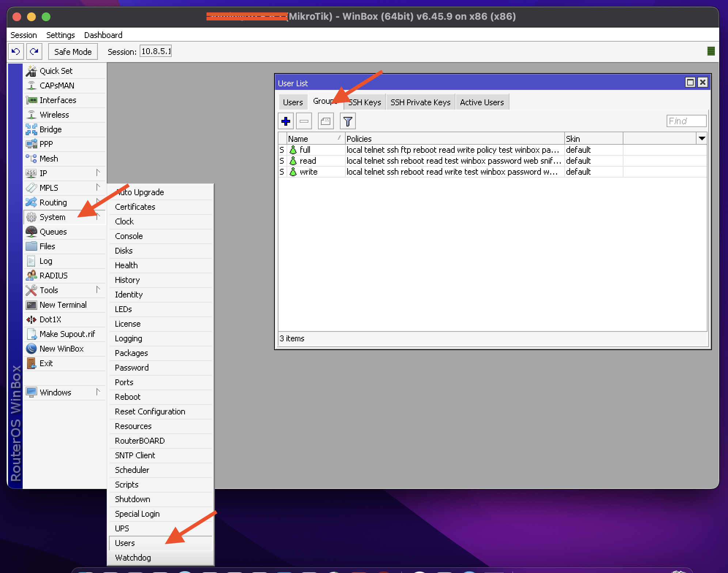Viewport: 728px width, 573px height.
Task: Choose Reboot in the System submenu
Action: tap(161, 397)
